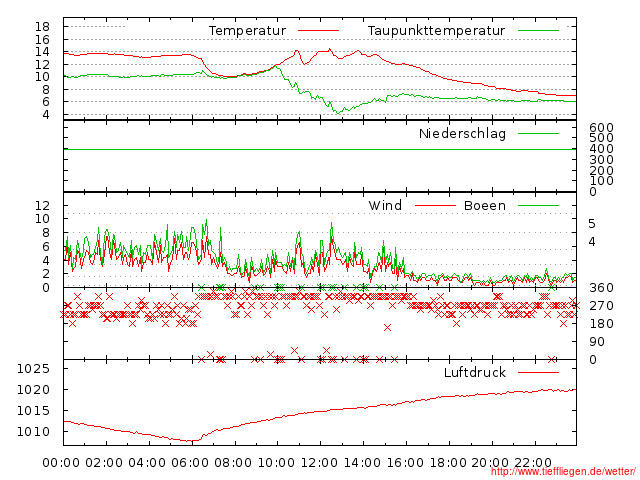
Task: Click the 16 temperature axis value
Action: pos(42,40)
